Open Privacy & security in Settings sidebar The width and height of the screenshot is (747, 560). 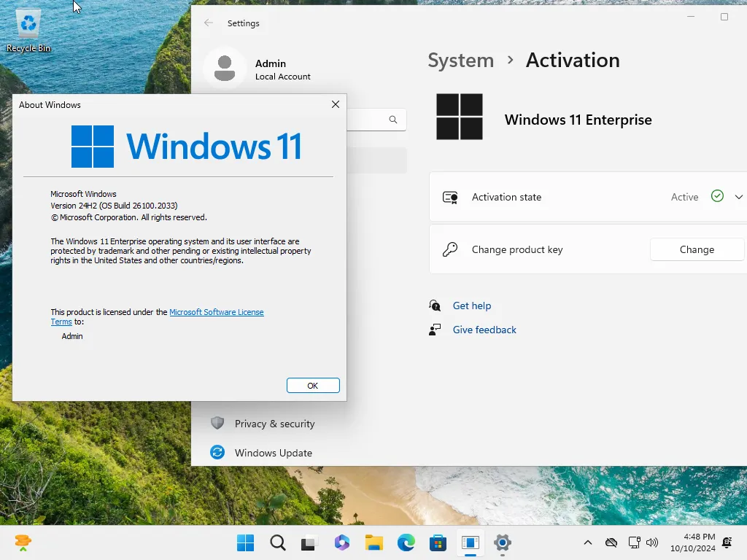click(274, 424)
